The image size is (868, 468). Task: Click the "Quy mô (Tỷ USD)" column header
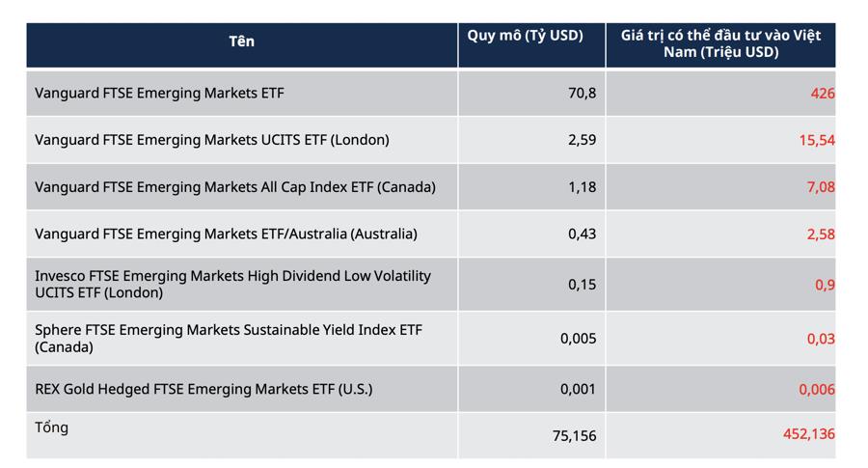[x=526, y=36]
